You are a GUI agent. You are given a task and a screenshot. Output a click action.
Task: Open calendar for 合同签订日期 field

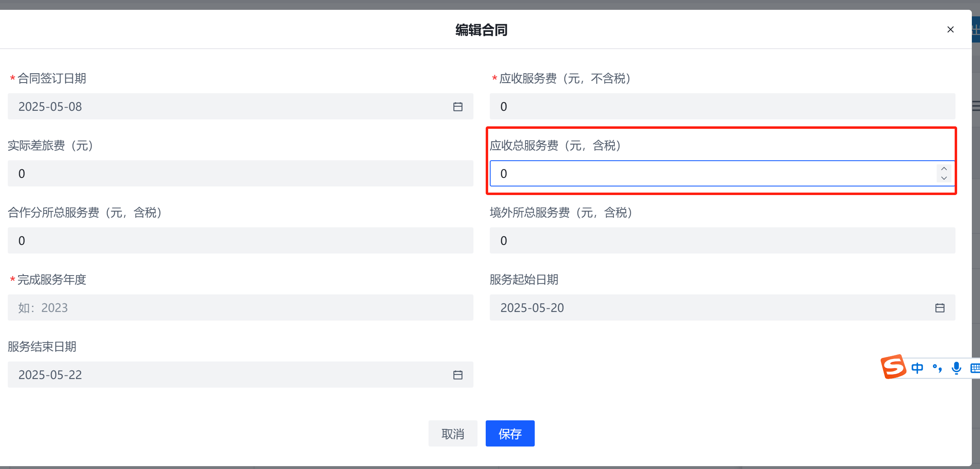click(x=458, y=107)
